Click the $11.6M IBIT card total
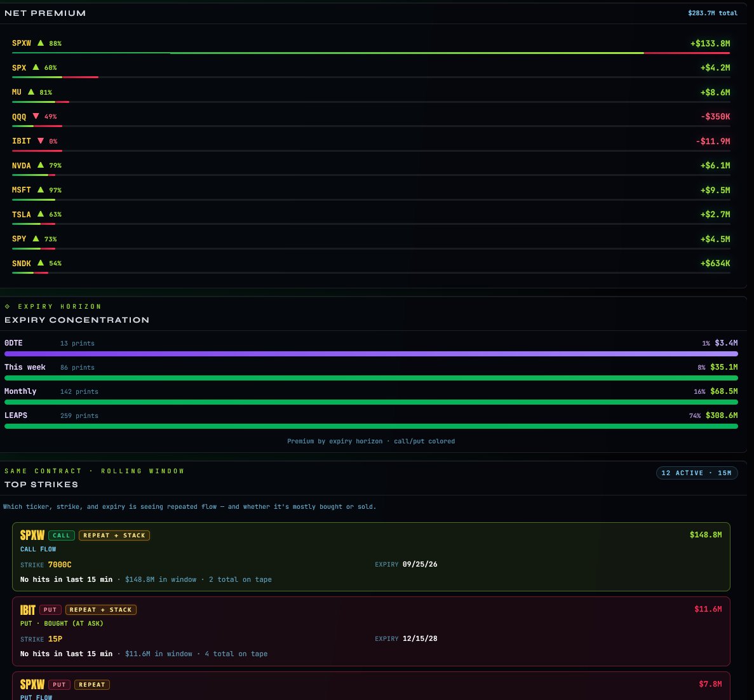Viewport: 754px width, 700px height. click(x=708, y=609)
